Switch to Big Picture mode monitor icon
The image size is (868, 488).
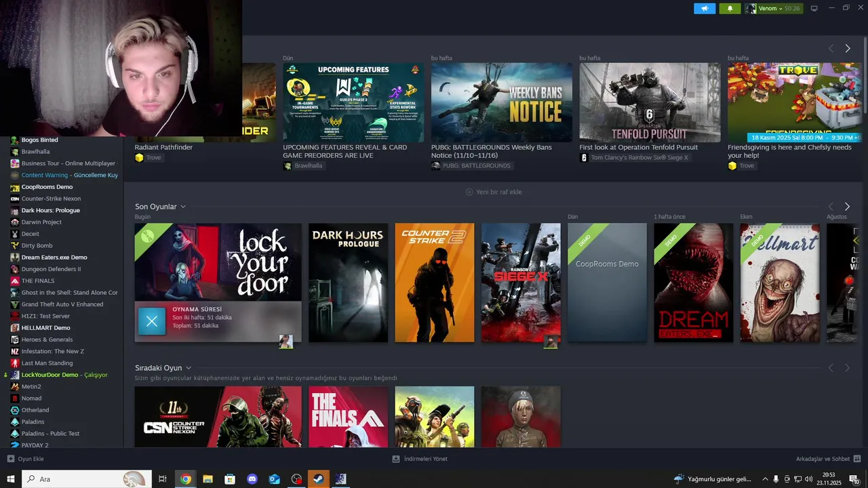814,8
